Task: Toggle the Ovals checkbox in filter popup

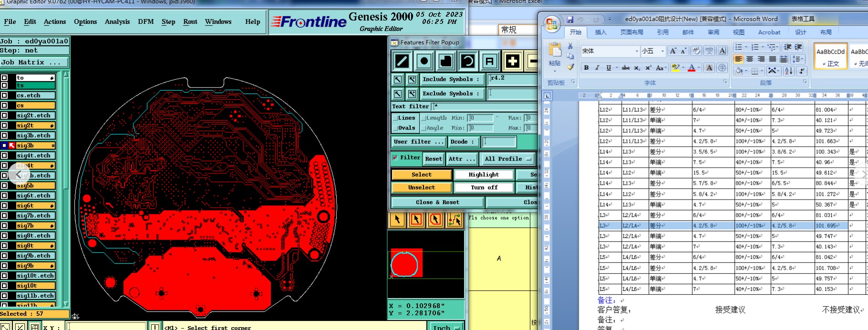Action: [395, 128]
